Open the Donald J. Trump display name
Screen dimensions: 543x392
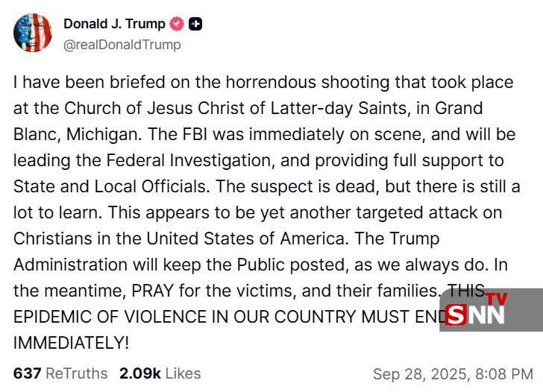point(114,24)
